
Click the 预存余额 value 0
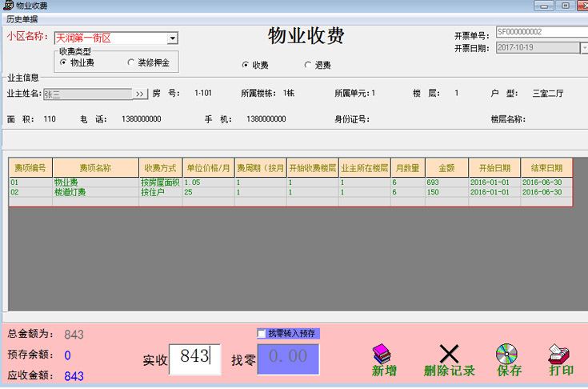click(x=67, y=355)
